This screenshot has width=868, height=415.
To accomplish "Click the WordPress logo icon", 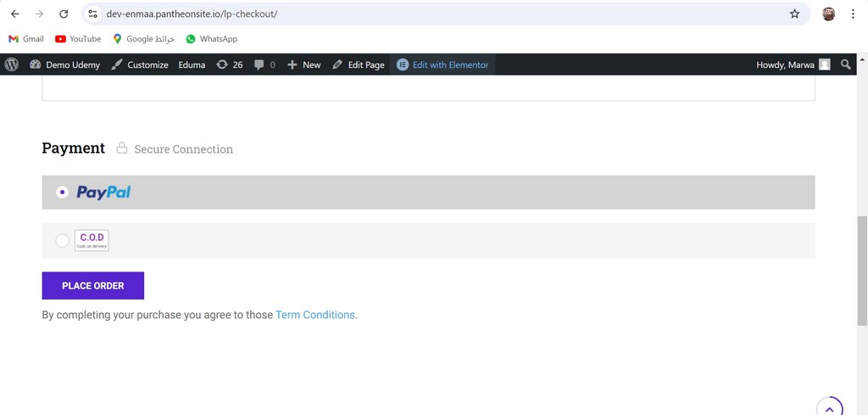I will tap(12, 64).
